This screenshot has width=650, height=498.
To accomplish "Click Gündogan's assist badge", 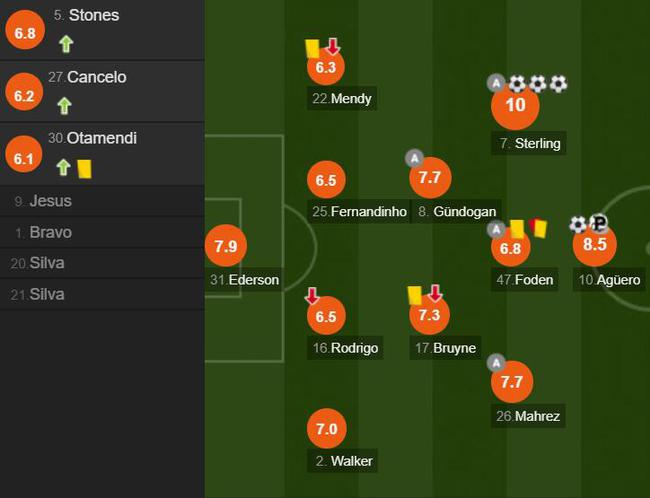I will tap(414, 157).
